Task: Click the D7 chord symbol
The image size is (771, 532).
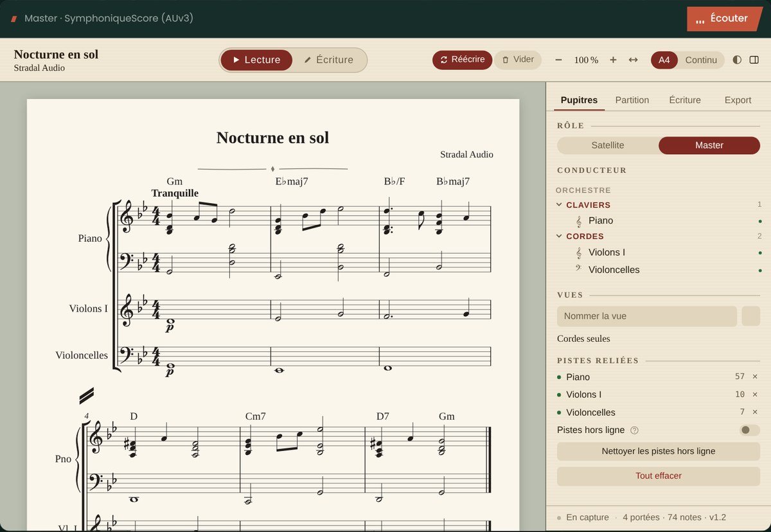Action: [383, 416]
